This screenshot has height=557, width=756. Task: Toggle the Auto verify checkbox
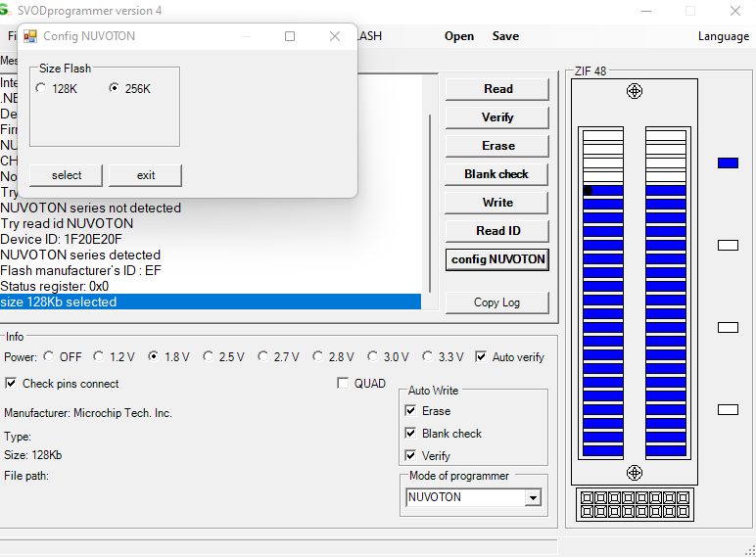coord(481,357)
